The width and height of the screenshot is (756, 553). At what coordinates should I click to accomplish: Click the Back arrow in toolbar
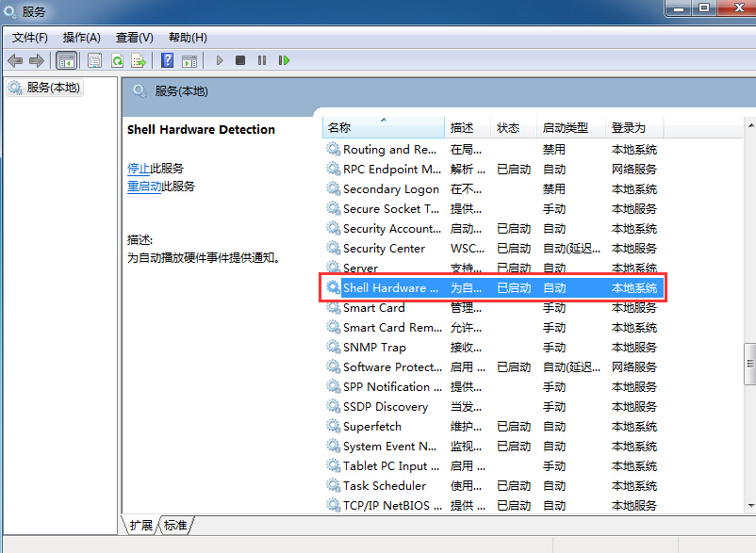click(15, 60)
